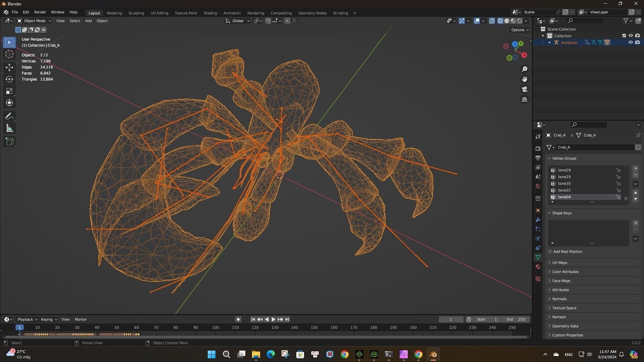Viewport: 644px width, 362px height.
Task: Open the Options dropdown in viewport
Action: pos(519,30)
